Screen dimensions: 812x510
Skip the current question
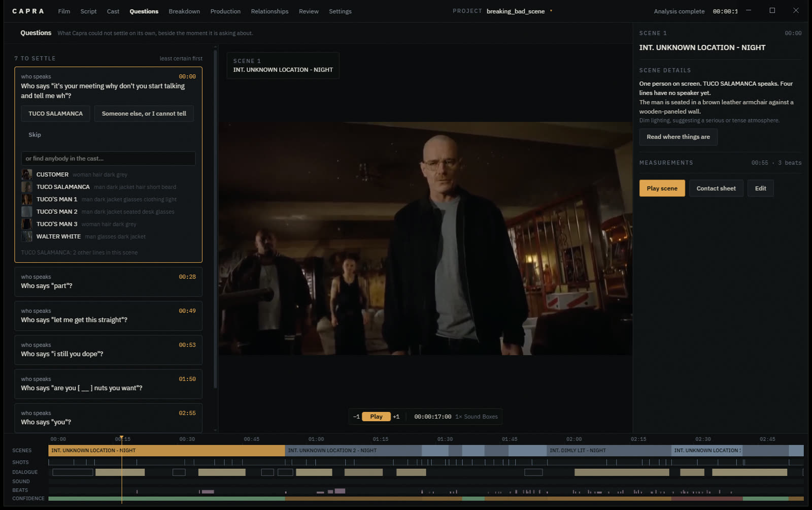click(x=35, y=135)
